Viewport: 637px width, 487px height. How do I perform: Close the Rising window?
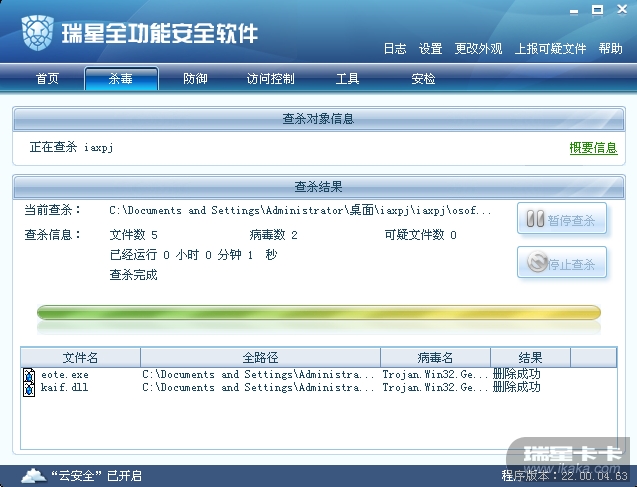point(622,9)
